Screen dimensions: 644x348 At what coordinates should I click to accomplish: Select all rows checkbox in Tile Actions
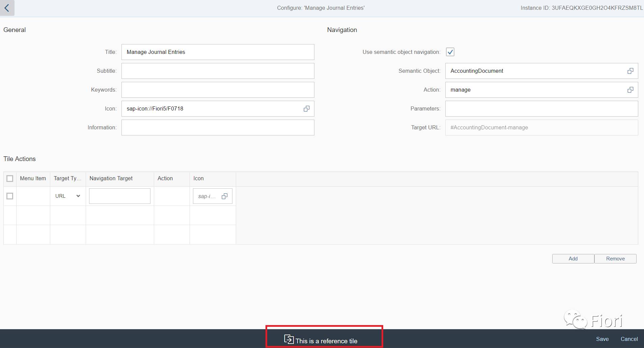[10, 179]
